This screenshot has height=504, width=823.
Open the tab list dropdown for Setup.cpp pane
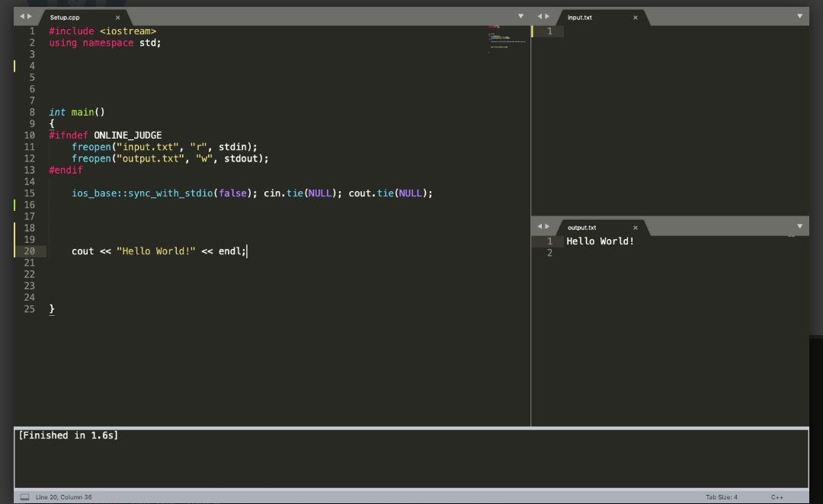point(521,16)
